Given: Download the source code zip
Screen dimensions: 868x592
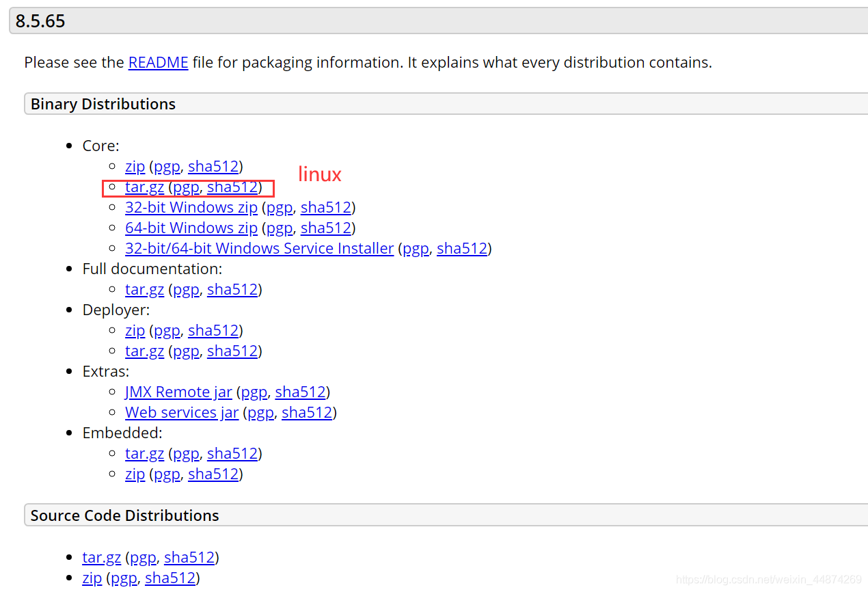Looking at the screenshot, I should 92,578.
